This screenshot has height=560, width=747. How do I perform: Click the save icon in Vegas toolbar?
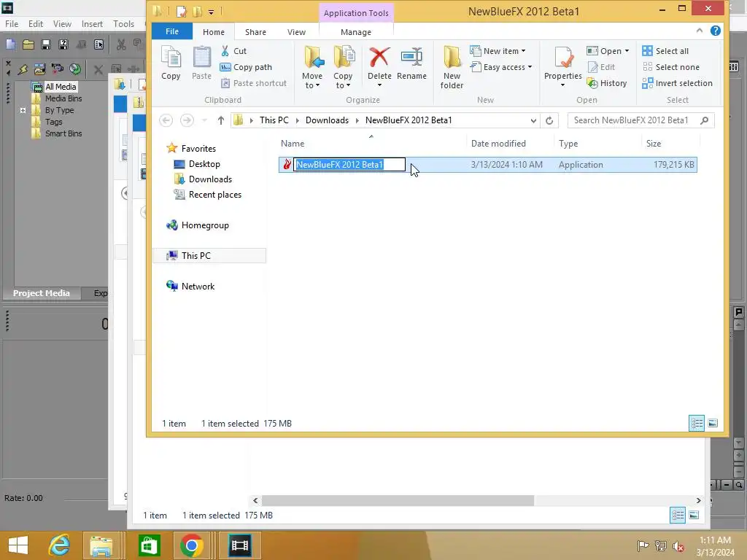click(46, 44)
